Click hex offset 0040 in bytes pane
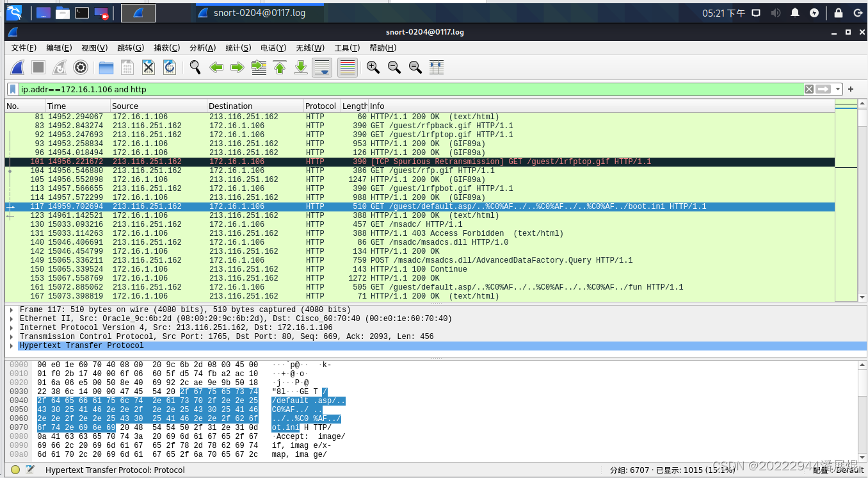The width and height of the screenshot is (868, 478). coord(19,400)
